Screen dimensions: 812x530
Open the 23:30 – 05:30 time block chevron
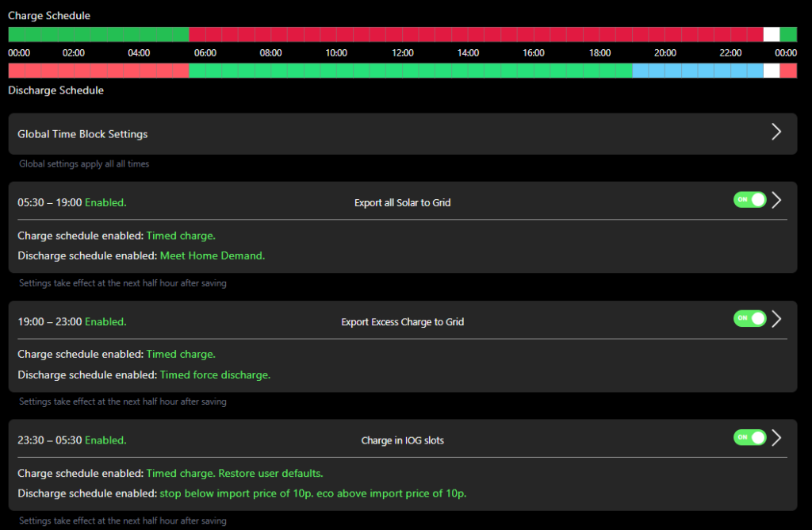click(777, 438)
